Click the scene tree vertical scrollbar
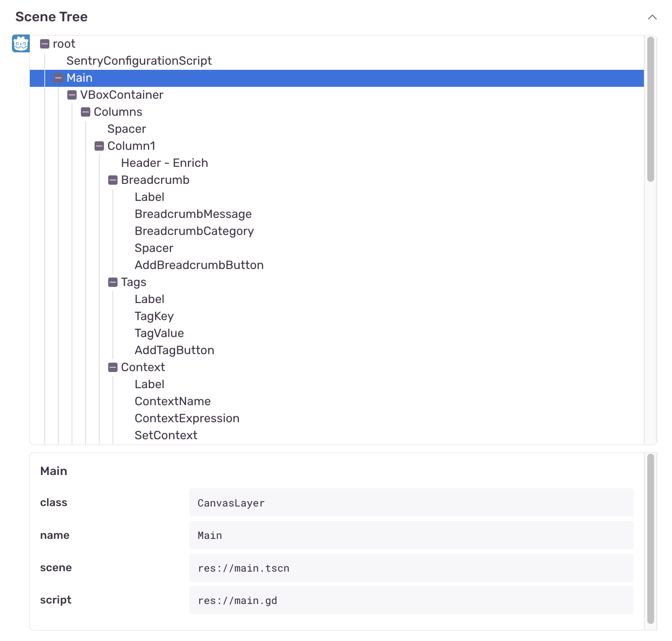 point(650,109)
